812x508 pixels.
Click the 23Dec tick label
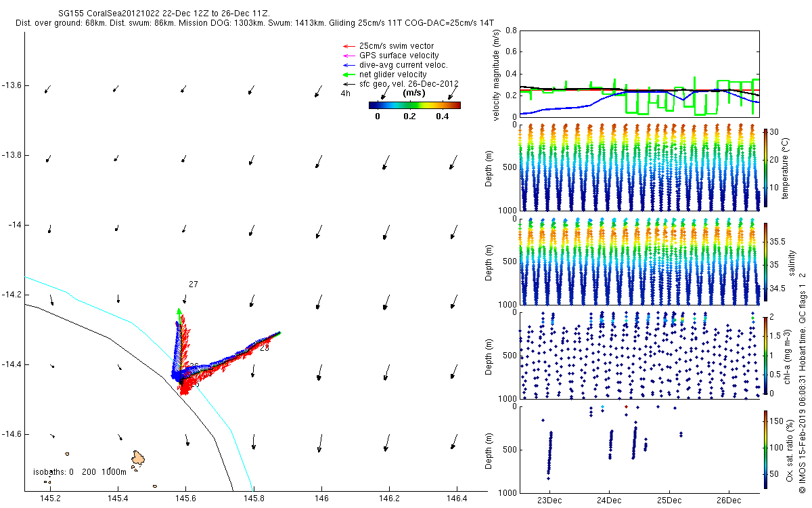[549, 501]
